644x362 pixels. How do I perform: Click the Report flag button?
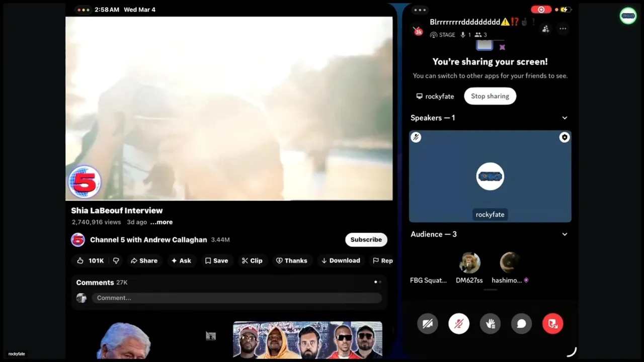[x=382, y=260]
